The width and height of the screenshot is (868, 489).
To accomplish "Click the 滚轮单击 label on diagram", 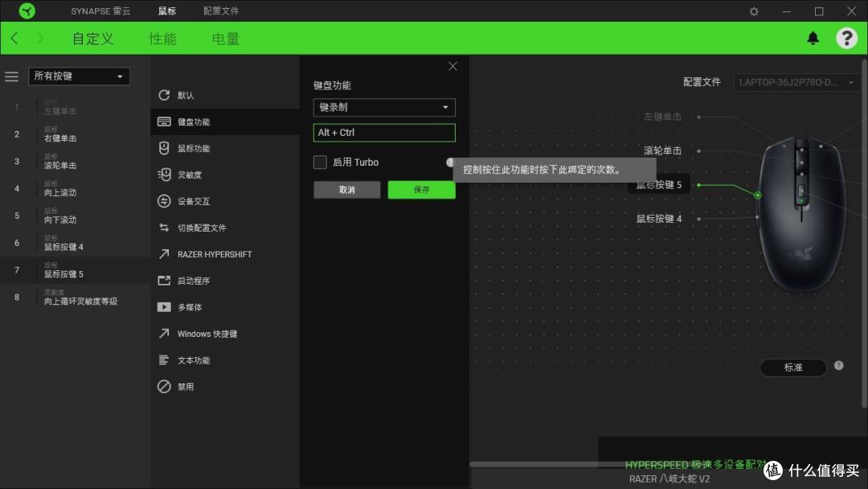I will coord(662,150).
